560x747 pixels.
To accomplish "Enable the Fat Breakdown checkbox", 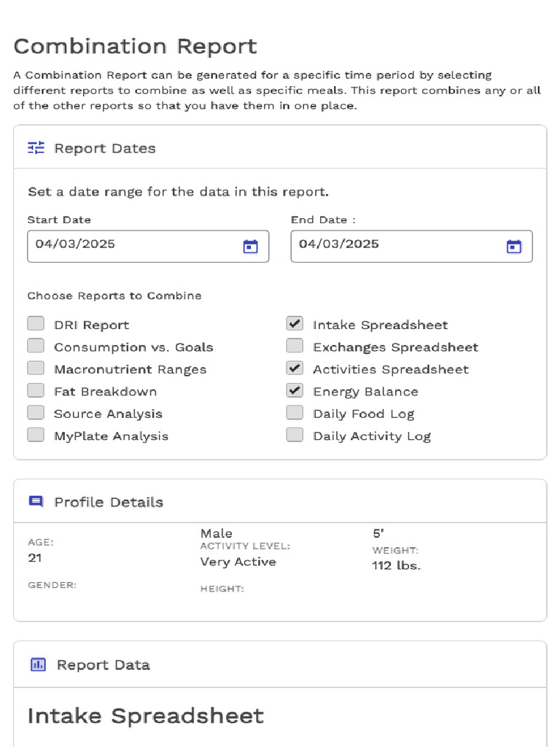I will coord(36,391).
